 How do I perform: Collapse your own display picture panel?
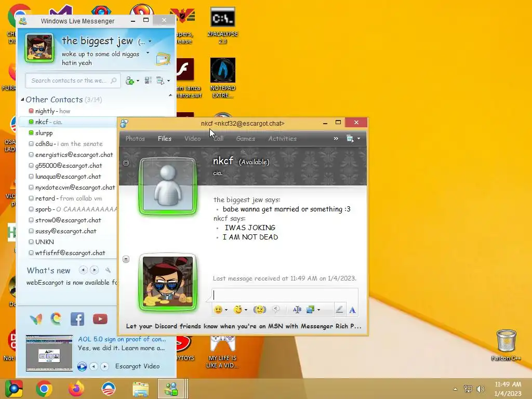126,259
